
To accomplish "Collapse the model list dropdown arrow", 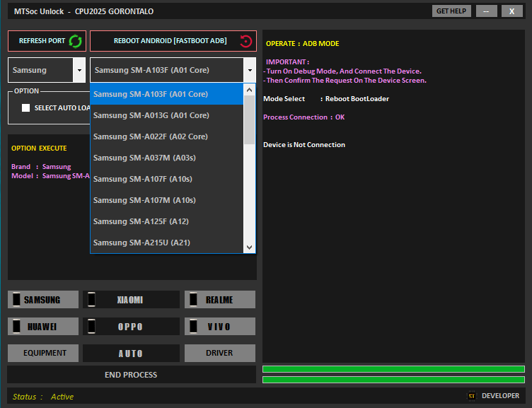I will (x=250, y=70).
